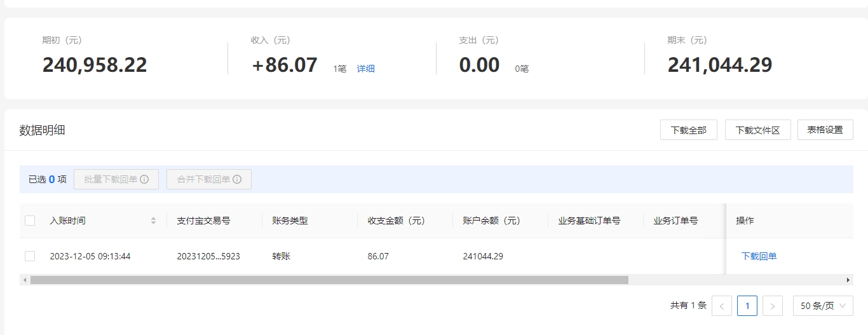868x335 pixels.
Task: Click the 业务订单号 column header
Action: (675, 221)
